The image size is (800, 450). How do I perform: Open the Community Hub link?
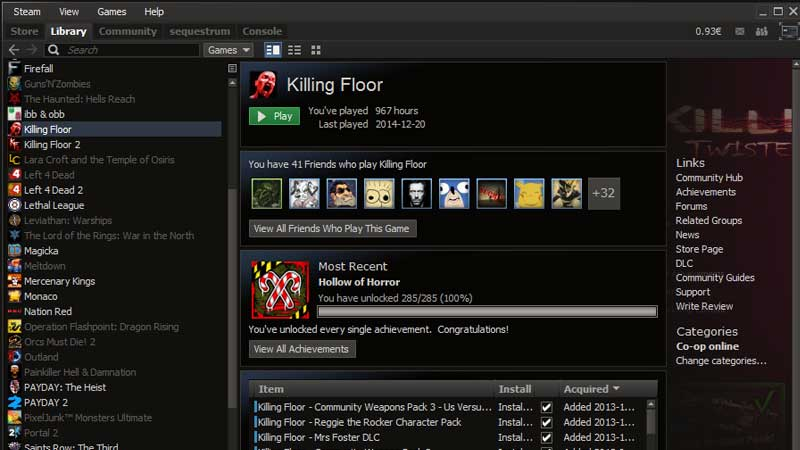tap(709, 178)
